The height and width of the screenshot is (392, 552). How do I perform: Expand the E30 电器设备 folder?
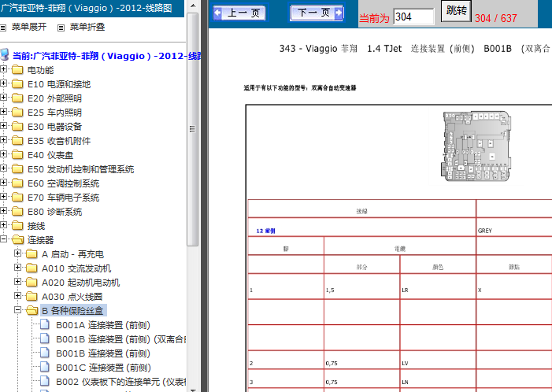[3, 126]
